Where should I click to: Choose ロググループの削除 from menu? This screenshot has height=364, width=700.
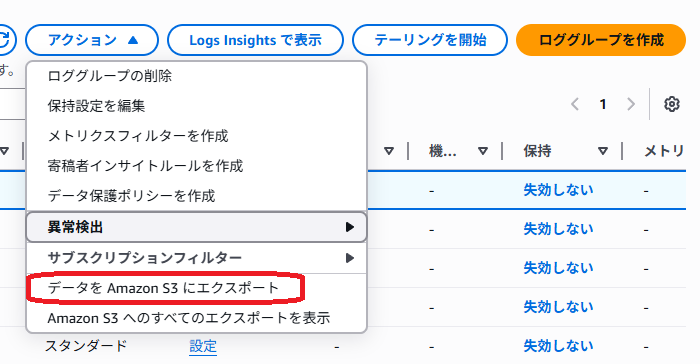pyautogui.click(x=109, y=76)
